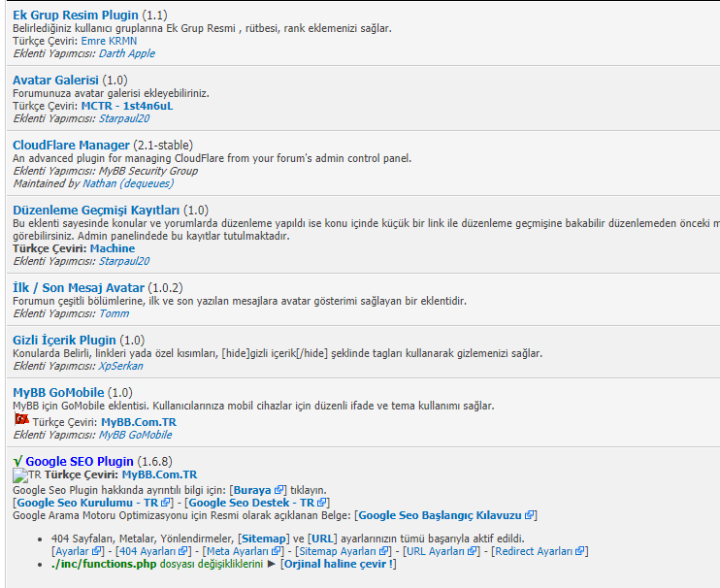This screenshot has height=588, width=720.
Task: Open Google Seo Destek - TR link
Action: click(x=251, y=503)
